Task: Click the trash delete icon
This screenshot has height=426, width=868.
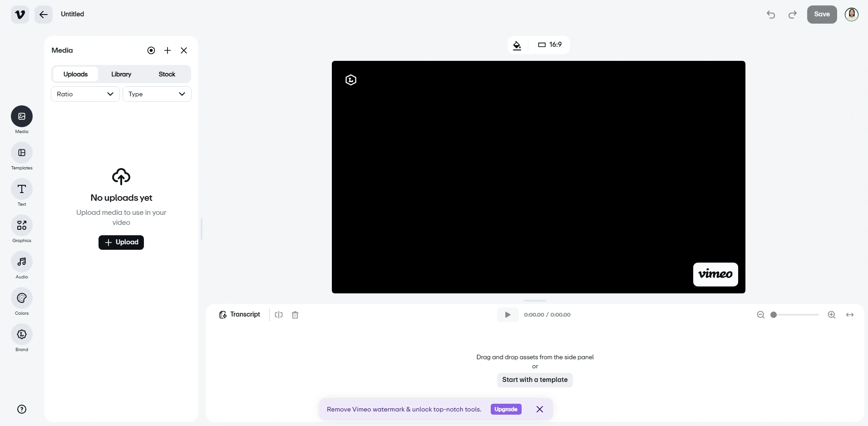Action: click(x=295, y=315)
